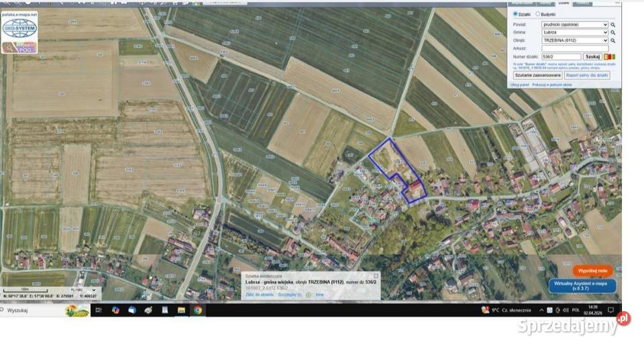644x348 pixels.
Task: Open the Rejestr PDG logo button
Action: point(19,47)
